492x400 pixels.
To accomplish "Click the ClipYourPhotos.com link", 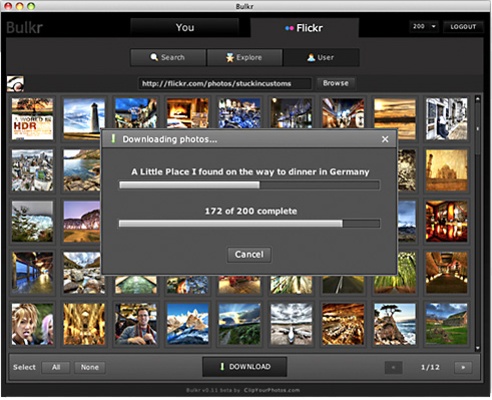I will click(272, 390).
